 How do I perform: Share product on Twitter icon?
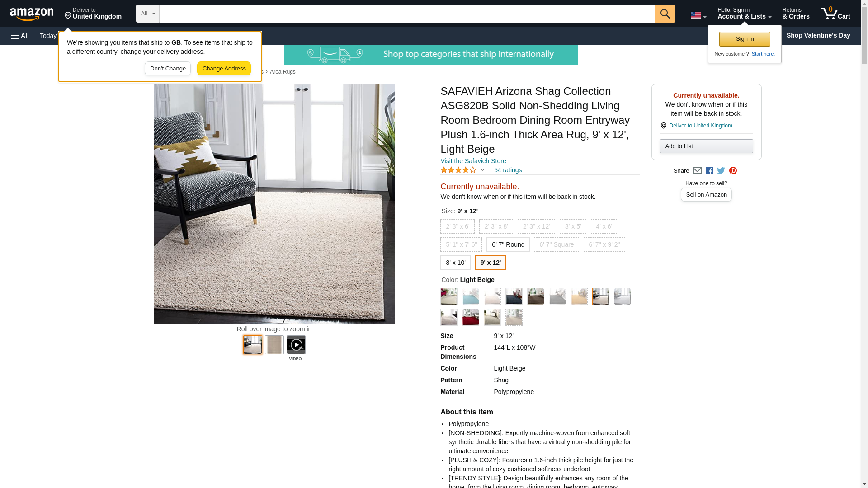coord(721,171)
